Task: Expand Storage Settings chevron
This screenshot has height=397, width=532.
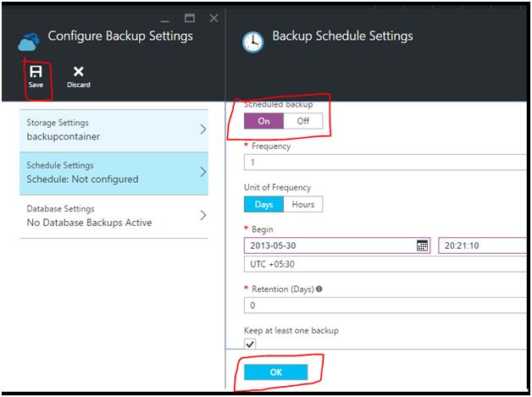Action: 203,130
